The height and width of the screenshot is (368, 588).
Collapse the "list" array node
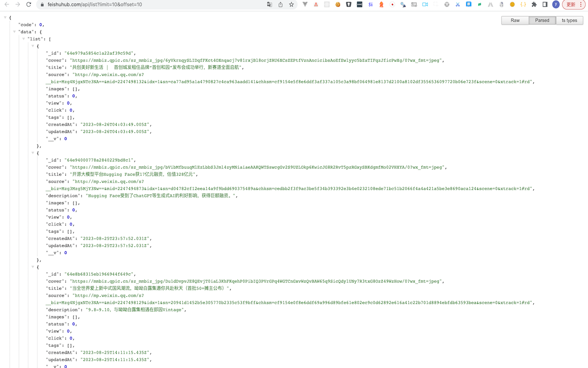[23, 39]
